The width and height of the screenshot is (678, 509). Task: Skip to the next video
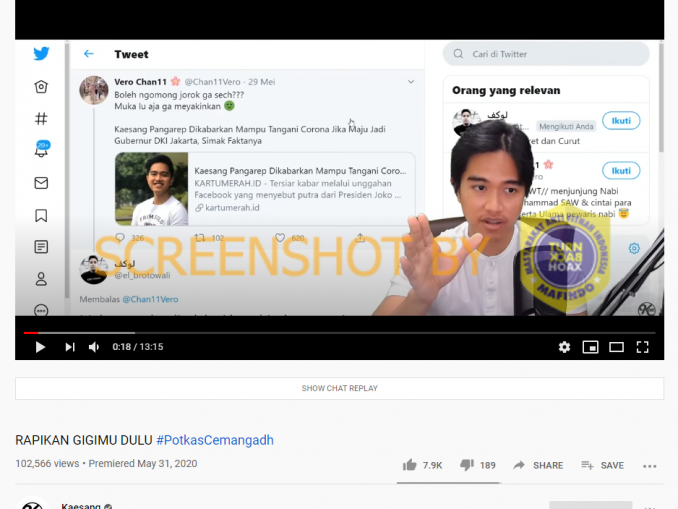coord(70,347)
